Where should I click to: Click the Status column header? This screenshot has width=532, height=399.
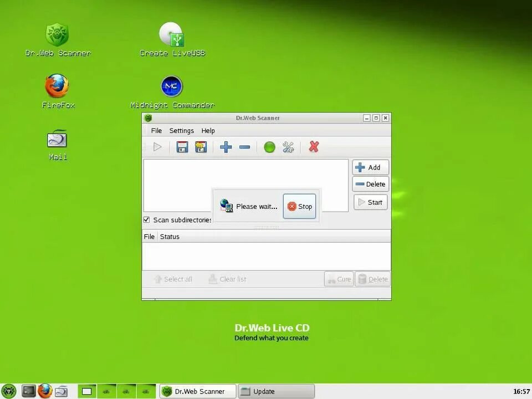coord(170,237)
